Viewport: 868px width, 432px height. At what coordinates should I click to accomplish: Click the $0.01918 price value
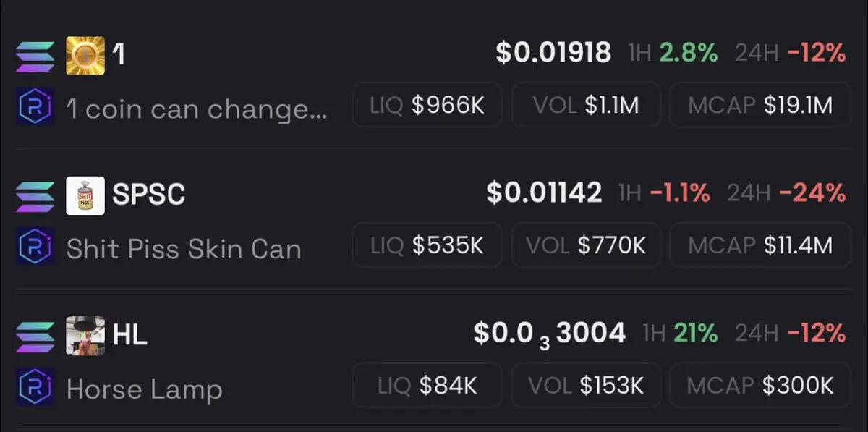point(554,53)
